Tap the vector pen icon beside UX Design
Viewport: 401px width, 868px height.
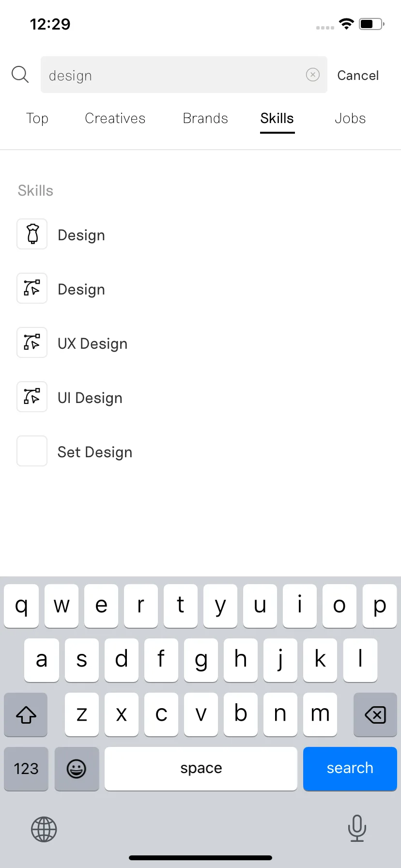pyautogui.click(x=32, y=342)
